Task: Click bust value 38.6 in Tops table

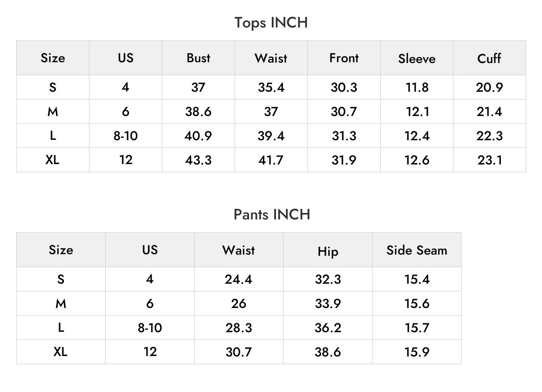Action: [198, 112]
